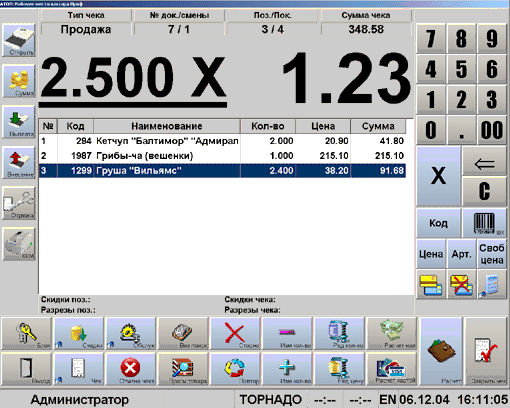Open the receipt paper icon button
Viewport: 510px width, 408px height.
[x=79, y=369]
